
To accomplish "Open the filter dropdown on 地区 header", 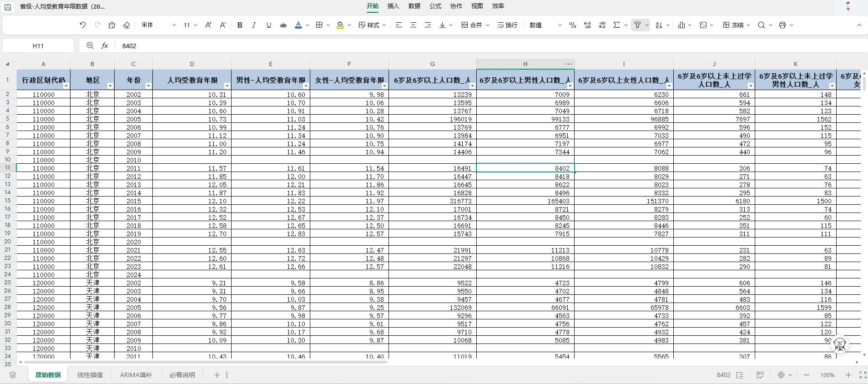I will click(x=110, y=86).
